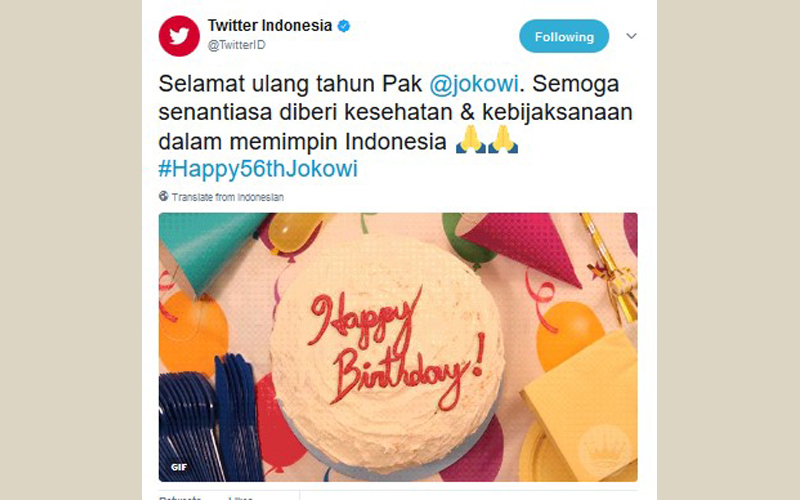View the Likes count below the tweet
This screenshot has width=800, height=500.
[x=240, y=497]
